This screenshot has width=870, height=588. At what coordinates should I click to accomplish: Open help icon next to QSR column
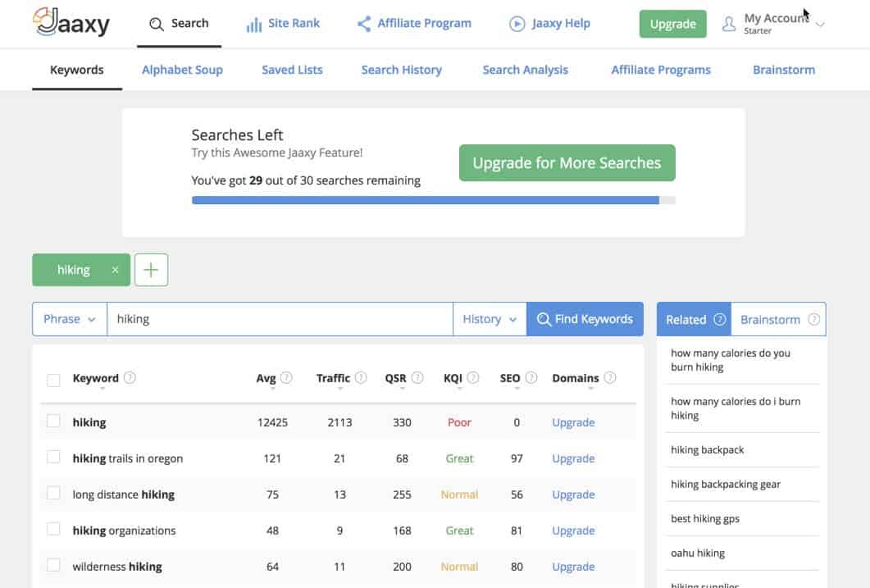click(417, 378)
